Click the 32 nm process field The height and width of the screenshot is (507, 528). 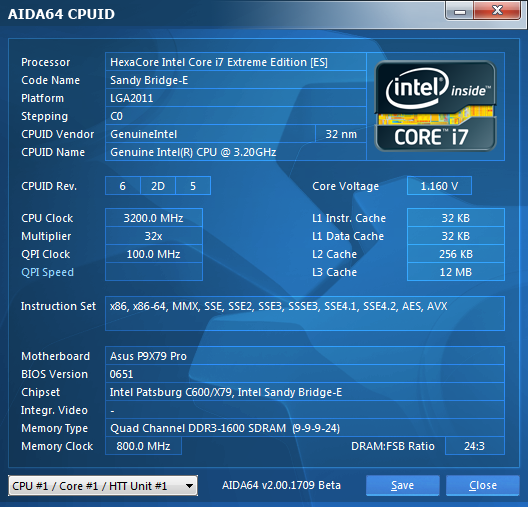[x=341, y=134]
